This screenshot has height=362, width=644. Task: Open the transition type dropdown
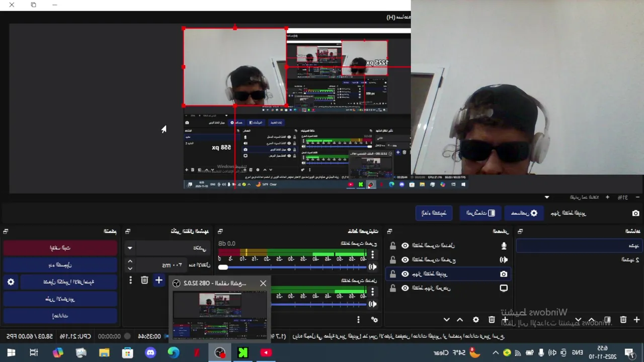[x=129, y=248]
